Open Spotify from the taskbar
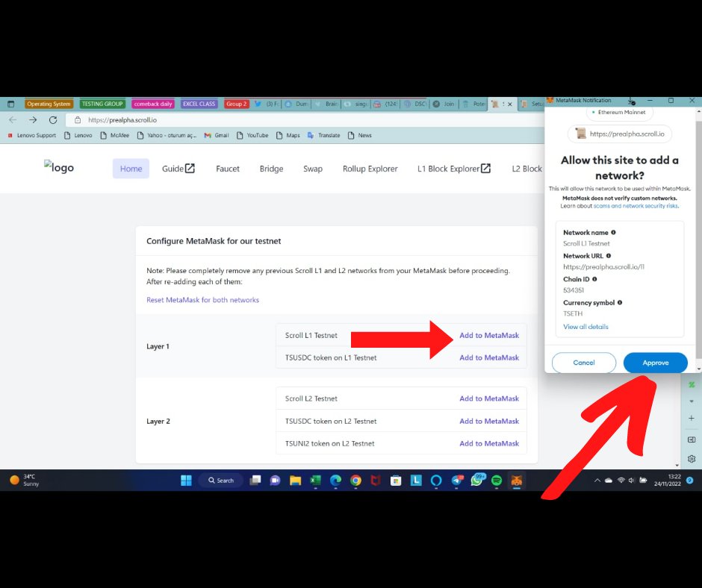702x588 pixels. (x=497, y=481)
